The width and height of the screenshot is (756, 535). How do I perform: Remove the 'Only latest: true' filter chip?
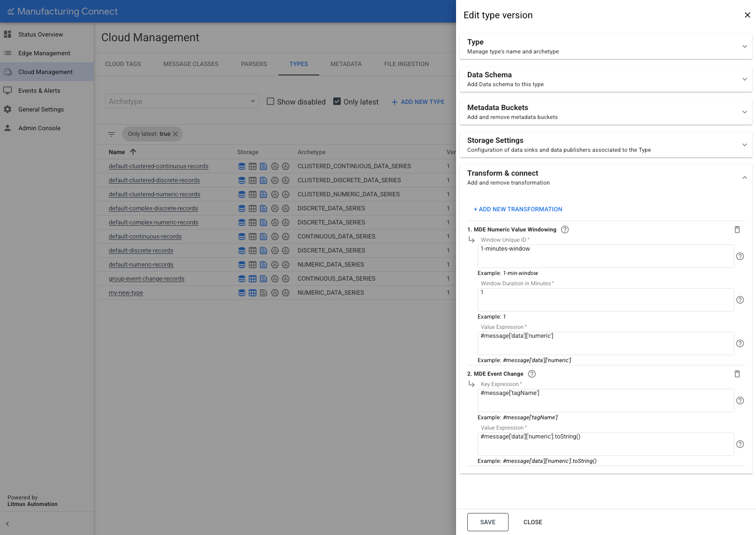coord(176,134)
